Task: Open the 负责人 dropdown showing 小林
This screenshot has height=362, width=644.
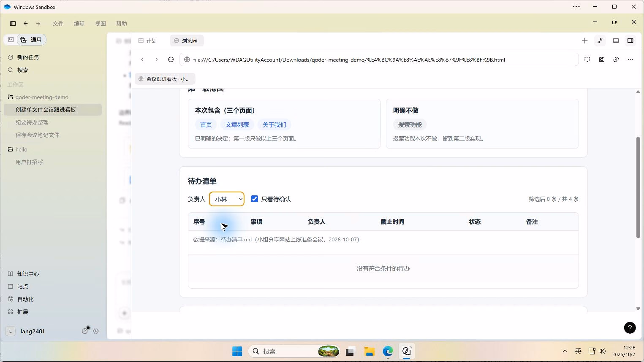Action: [227, 199]
